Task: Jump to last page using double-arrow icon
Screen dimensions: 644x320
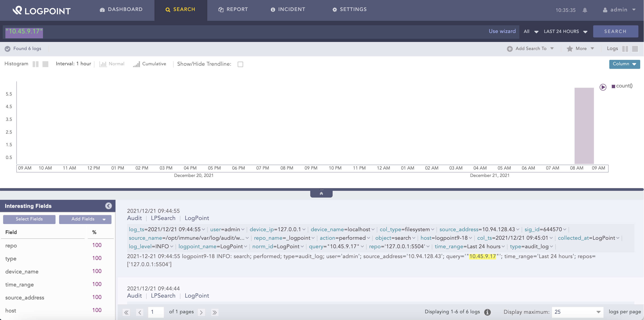Action: coord(214,312)
